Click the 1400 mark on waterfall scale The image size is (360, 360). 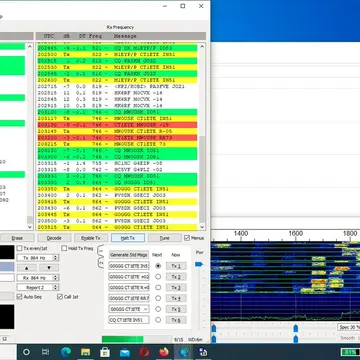241,234
